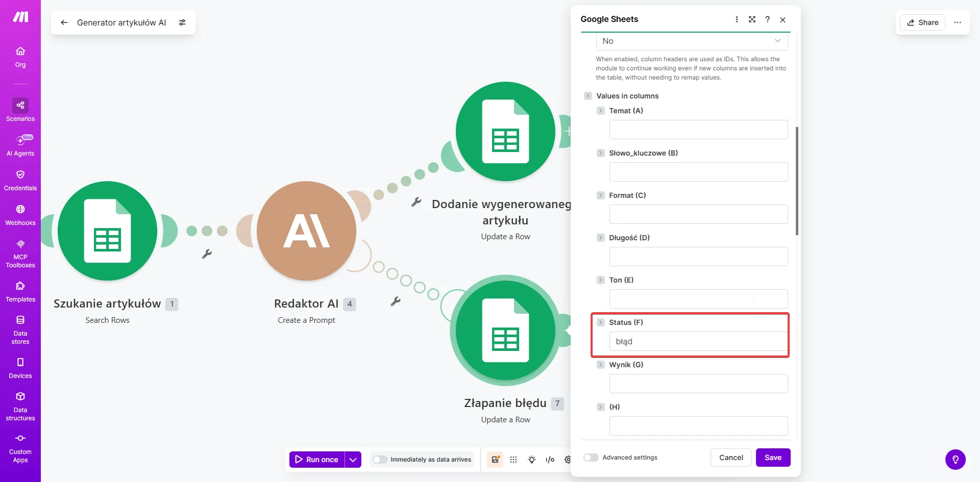
Task: Click the wrench on the route to Złapanie błędu
Action: [396, 301]
